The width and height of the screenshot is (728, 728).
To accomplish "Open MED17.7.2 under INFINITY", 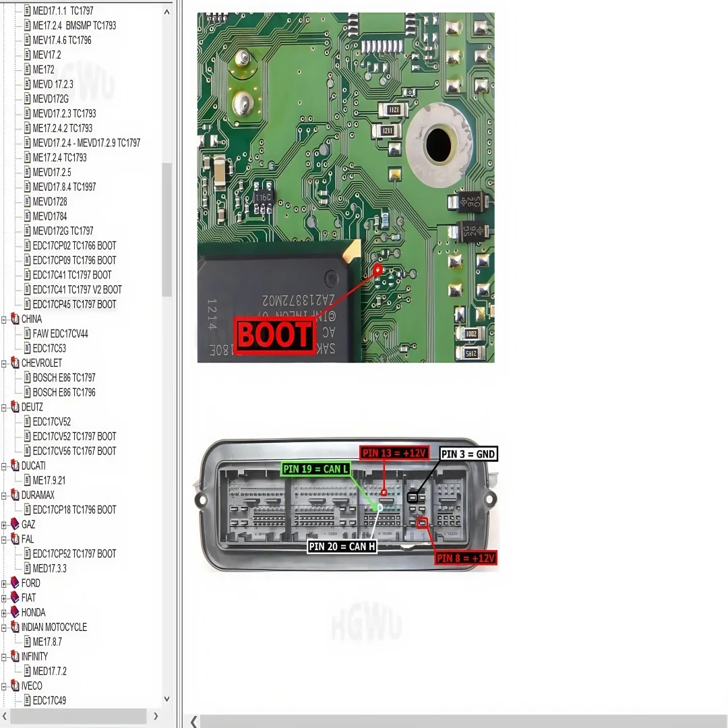I will (x=50, y=671).
